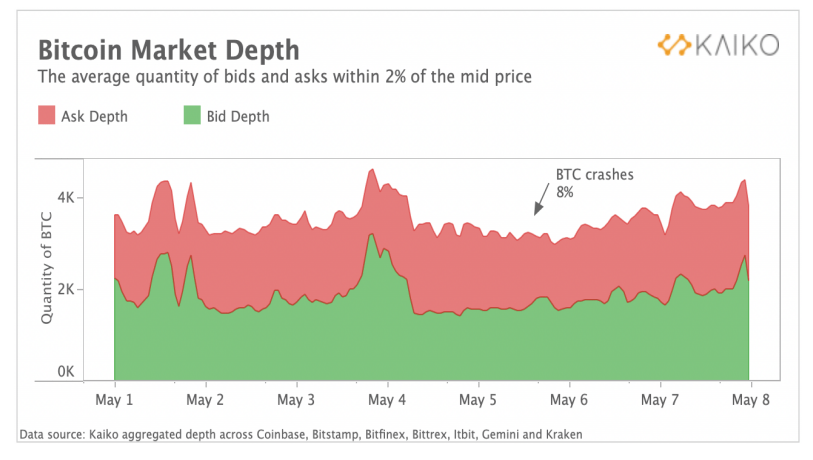Click the 'BTC crashes 8%' annotation

pyautogui.click(x=594, y=183)
